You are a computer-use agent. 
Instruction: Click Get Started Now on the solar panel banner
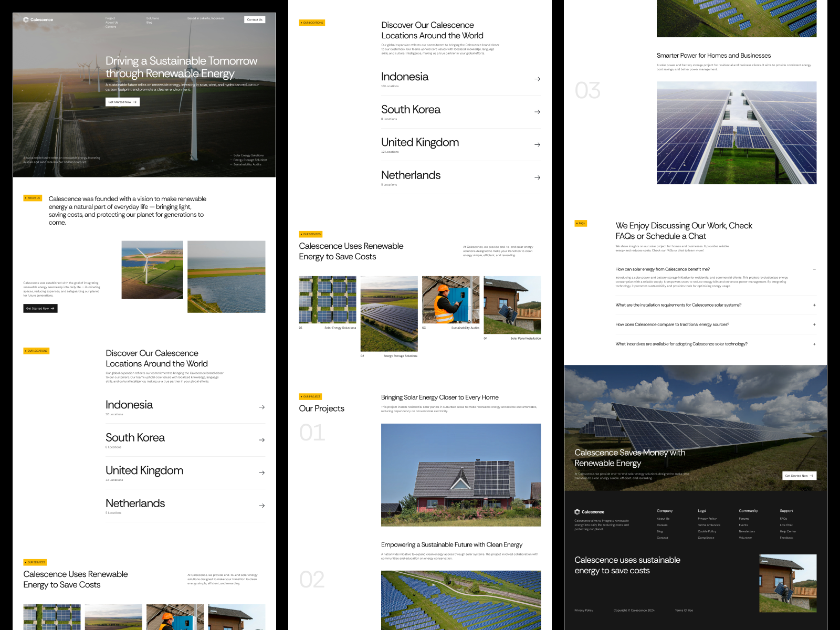(x=799, y=476)
